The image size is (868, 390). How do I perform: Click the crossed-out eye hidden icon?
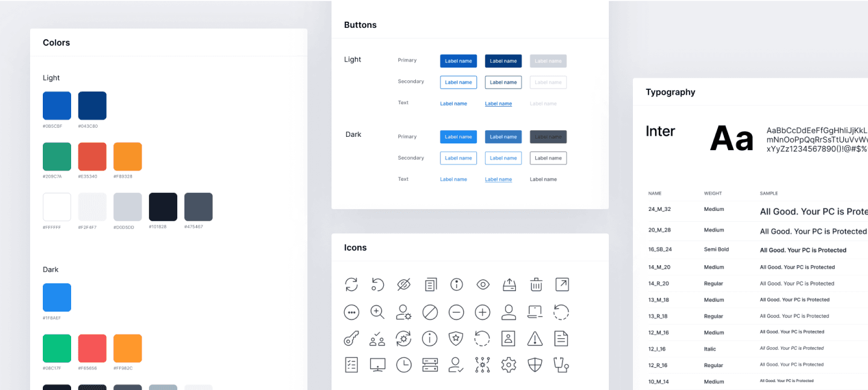(x=404, y=285)
